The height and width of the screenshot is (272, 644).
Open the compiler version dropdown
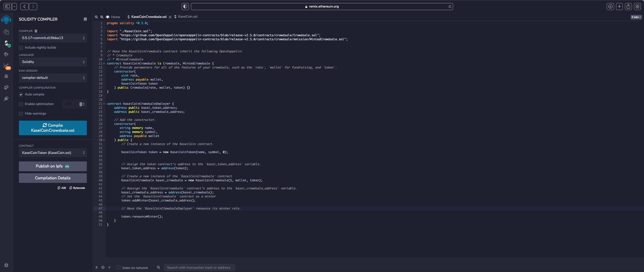pyautogui.click(x=53, y=38)
